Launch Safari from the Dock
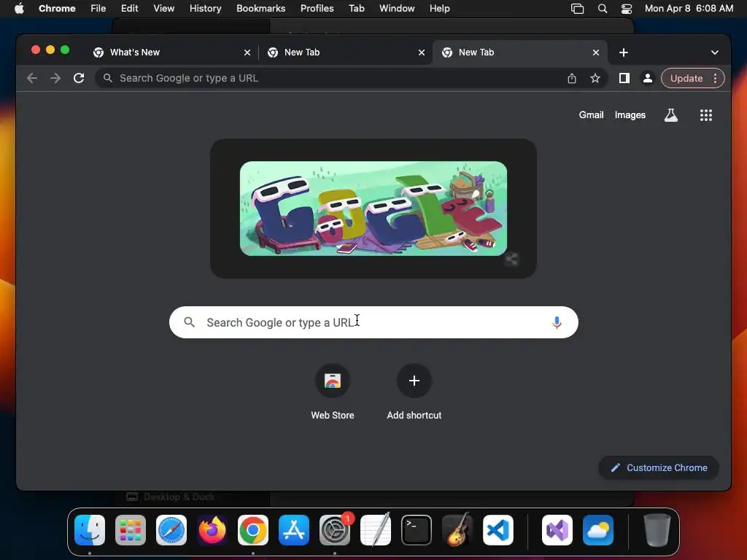The width and height of the screenshot is (747, 560). coord(171,530)
